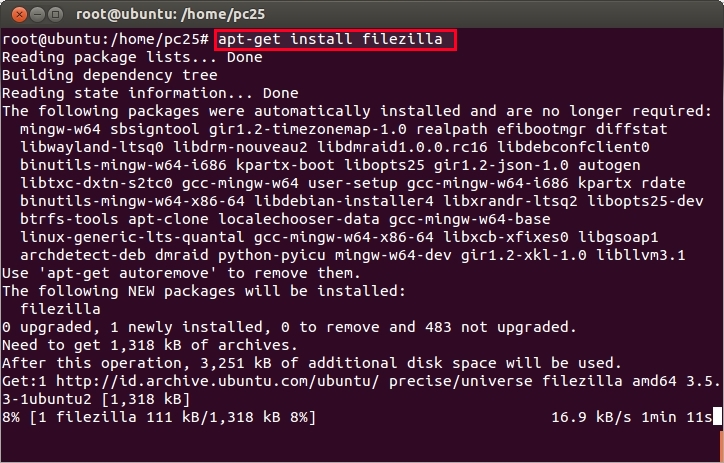Click the 'root@ubuntu:/home/pc25#' shell prompt

coord(105,40)
